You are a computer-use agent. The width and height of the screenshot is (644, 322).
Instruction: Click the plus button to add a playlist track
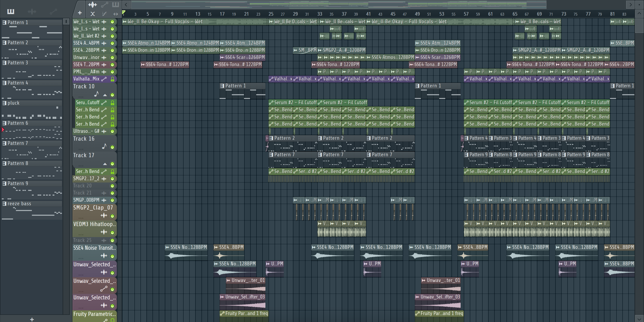tap(80, 13)
